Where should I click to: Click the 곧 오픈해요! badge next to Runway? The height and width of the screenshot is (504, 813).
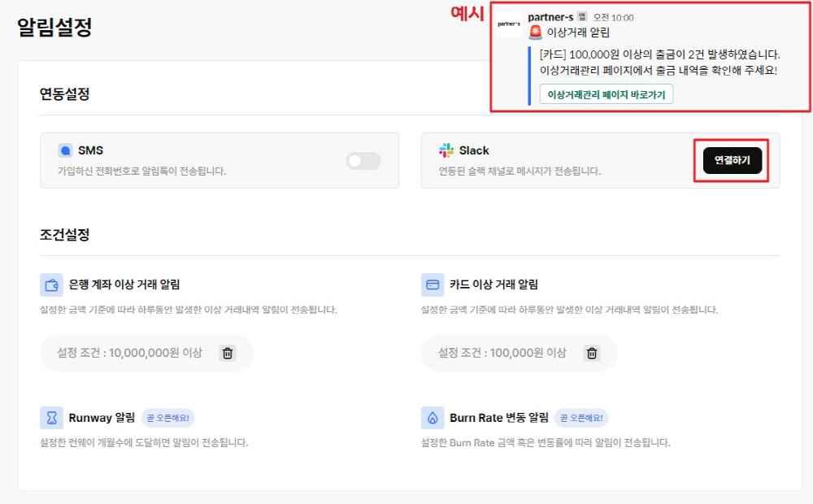point(168,417)
